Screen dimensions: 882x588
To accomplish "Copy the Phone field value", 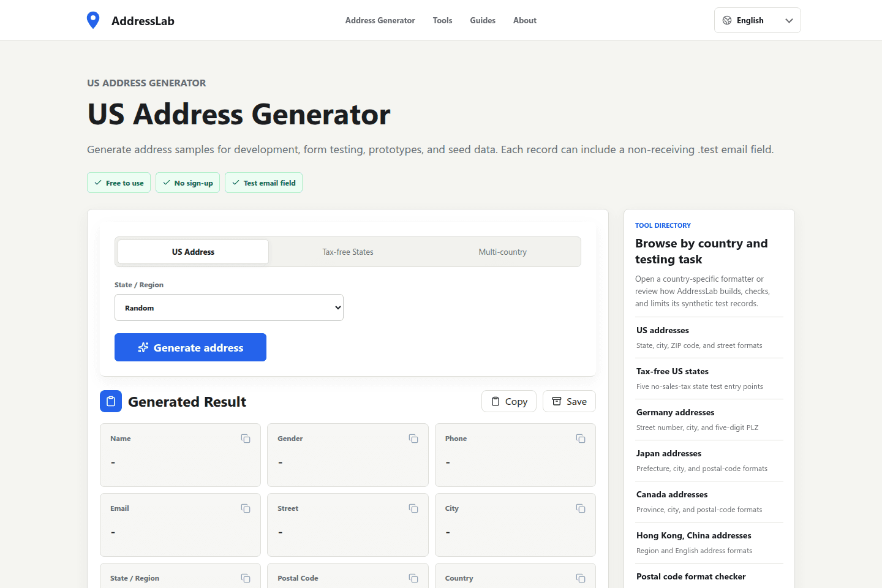I will [581, 439].
